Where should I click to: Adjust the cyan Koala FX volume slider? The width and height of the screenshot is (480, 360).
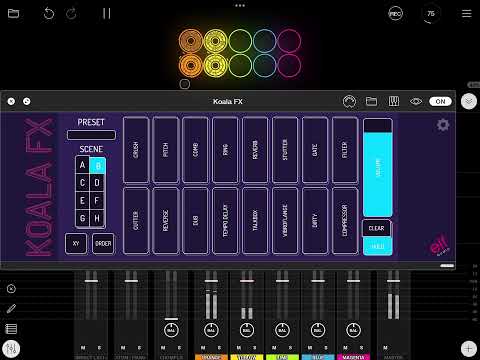coord(378,167)
